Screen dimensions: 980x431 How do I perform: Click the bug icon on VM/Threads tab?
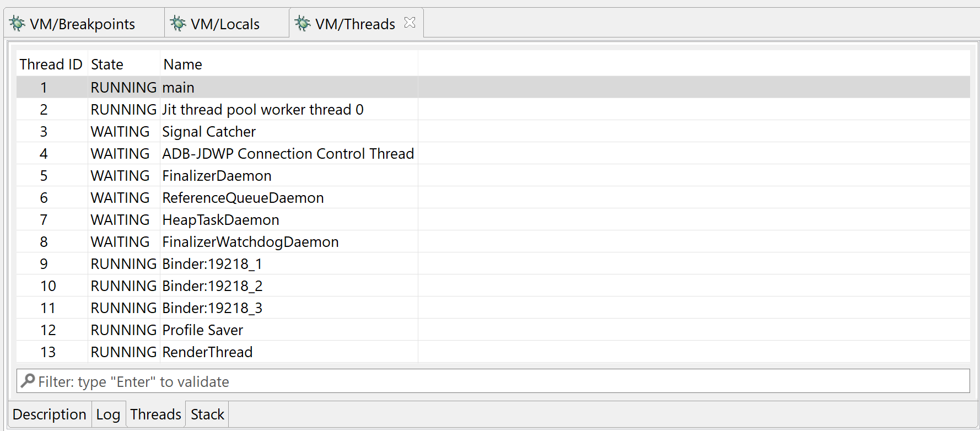(x=303, y=24)
